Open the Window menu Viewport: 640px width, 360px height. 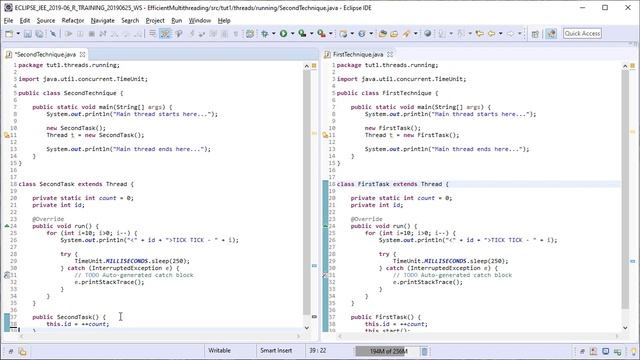tap(200, 20)
